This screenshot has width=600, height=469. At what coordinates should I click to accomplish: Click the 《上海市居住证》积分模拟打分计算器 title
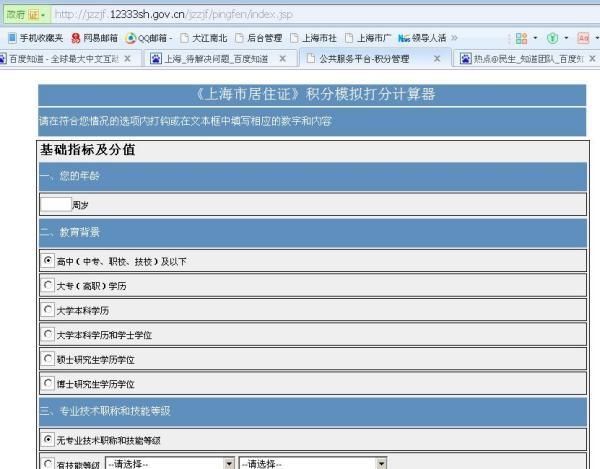coord(315,94)
